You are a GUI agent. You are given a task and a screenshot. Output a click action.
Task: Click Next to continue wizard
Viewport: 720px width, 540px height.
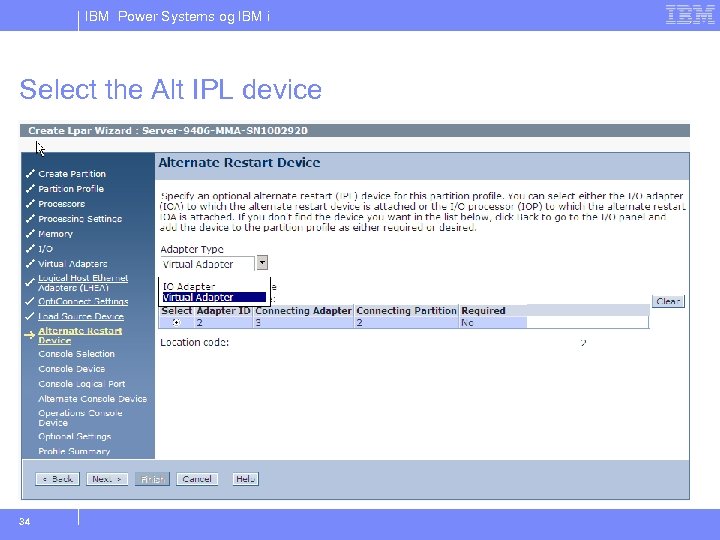tap(107, 479)
